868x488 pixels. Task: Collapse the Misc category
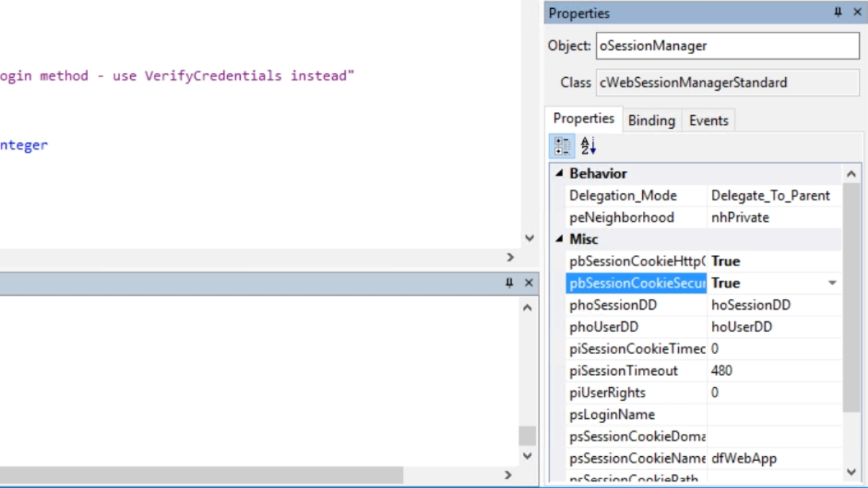pyautogui.click(x=559, y=239)
